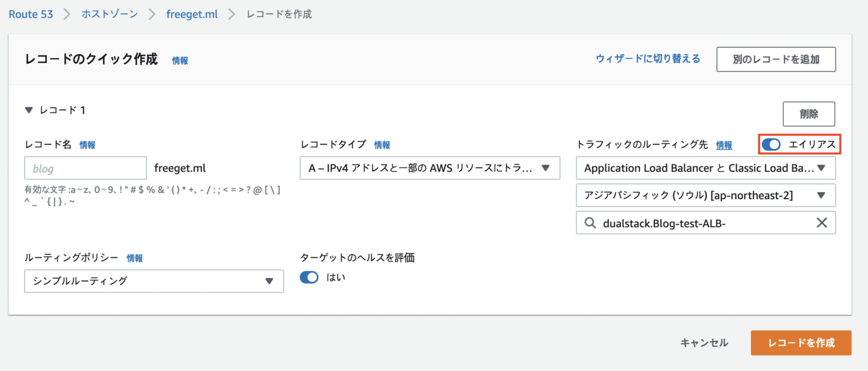Click the 情報 link next to レコード名
Viewport: 868px width, 371px height.
(88, 145)
